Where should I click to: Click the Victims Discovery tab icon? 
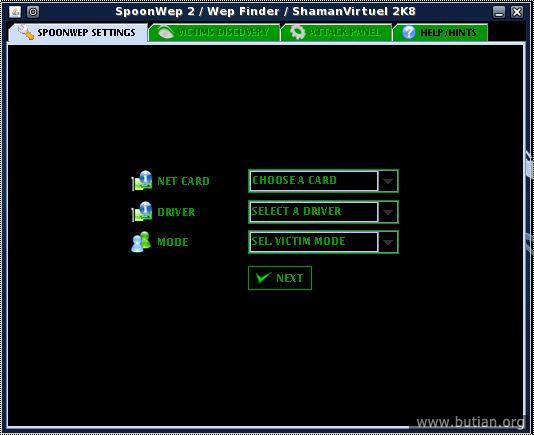click(x=166, y=33)
